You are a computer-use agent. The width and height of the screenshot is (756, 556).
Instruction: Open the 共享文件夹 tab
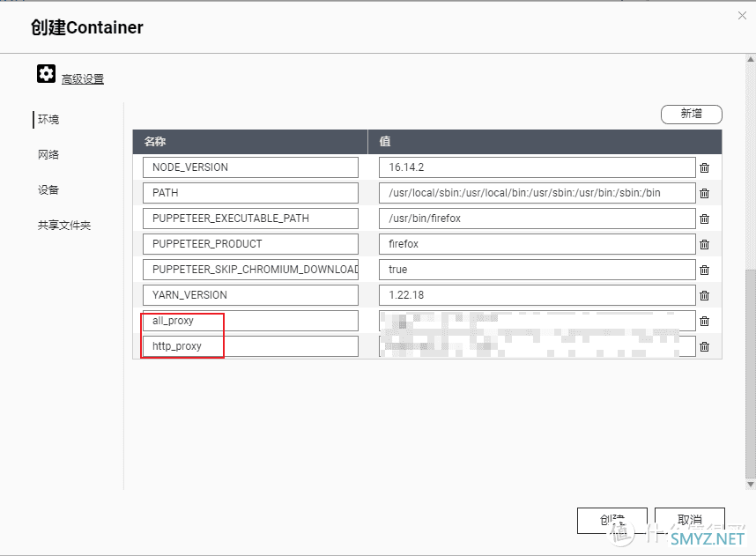(x=63, y=225)
